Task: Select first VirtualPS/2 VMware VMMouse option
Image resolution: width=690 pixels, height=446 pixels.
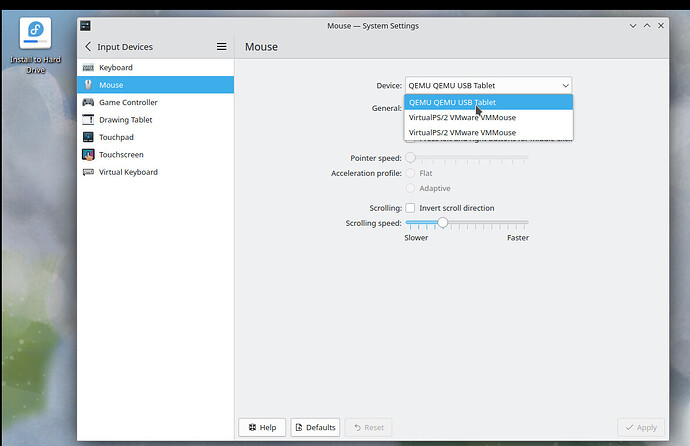Action: (x=488, y=117)
